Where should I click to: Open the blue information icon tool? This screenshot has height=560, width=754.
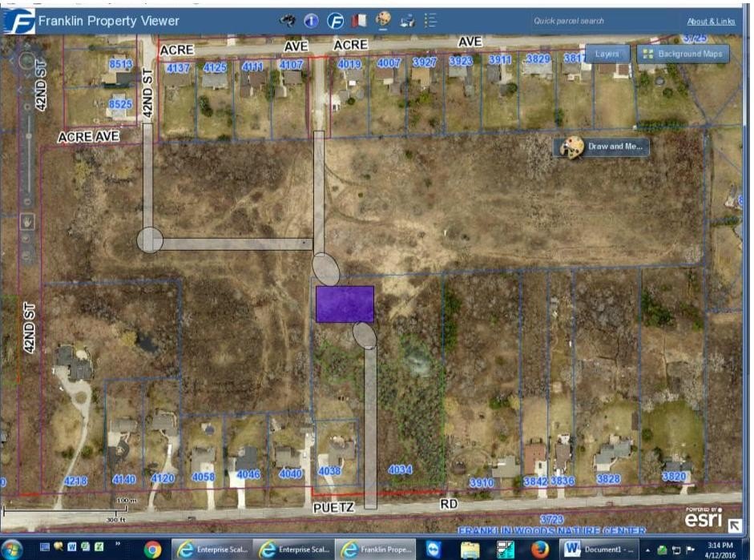pyautogui.click(x=311, y=21)
